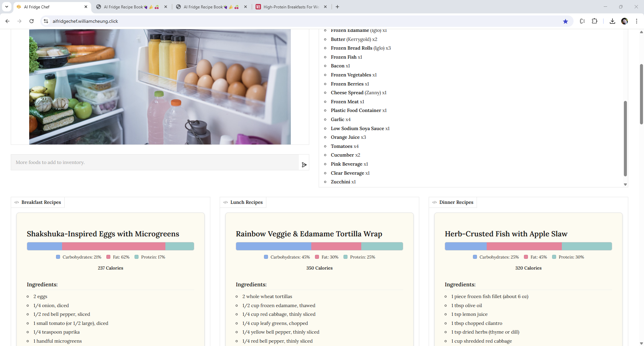644x346 pixels.
Task: Click the back navigation arrow
Action: pos(7,21)
